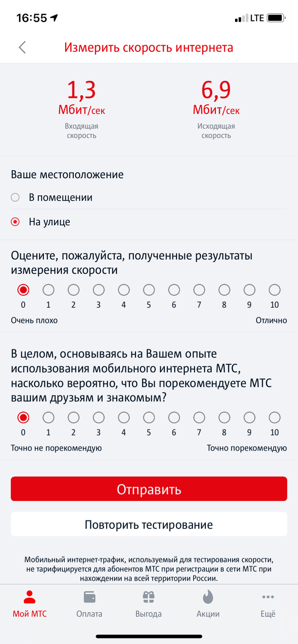The width and height of the screenshot is (298, 644).
Task: Open the Мой МТС profile icon
Action: pos(29,597)
